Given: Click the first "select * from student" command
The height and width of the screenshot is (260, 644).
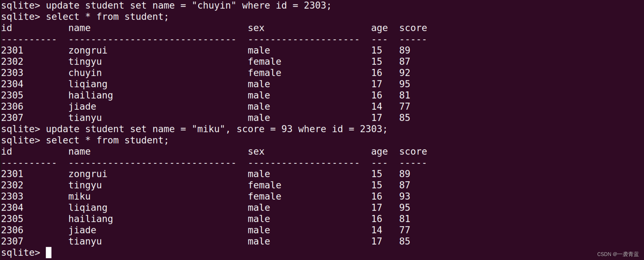Looking at the screenshot, I should coord(107,17).
